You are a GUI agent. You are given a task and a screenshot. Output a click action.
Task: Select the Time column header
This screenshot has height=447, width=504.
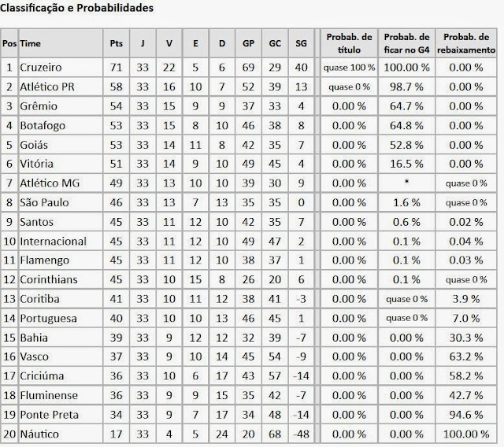click(x=30, y=43)
